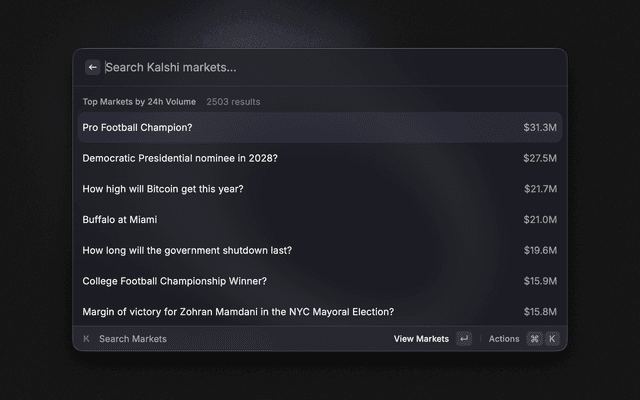Focus the Search Kalshi markets field
The width and height of the screenshot is (640, 400).
point(320,67)
